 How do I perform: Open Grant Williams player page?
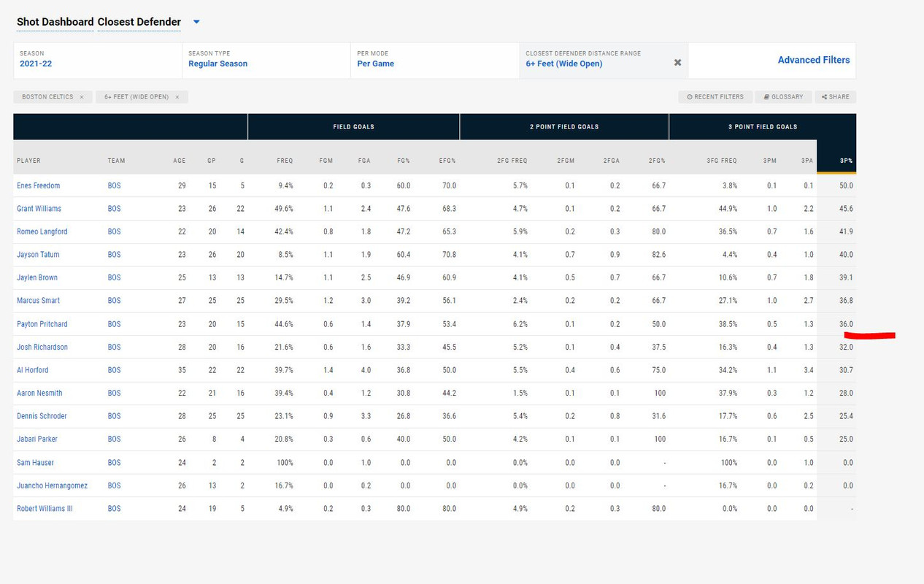(x=39, y=209)
